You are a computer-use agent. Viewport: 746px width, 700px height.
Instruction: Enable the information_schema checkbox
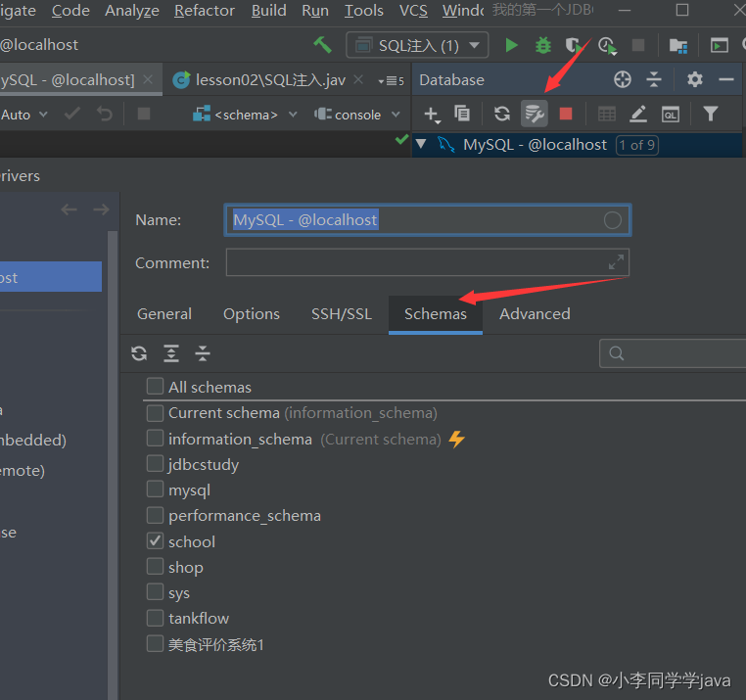point(155,438)
